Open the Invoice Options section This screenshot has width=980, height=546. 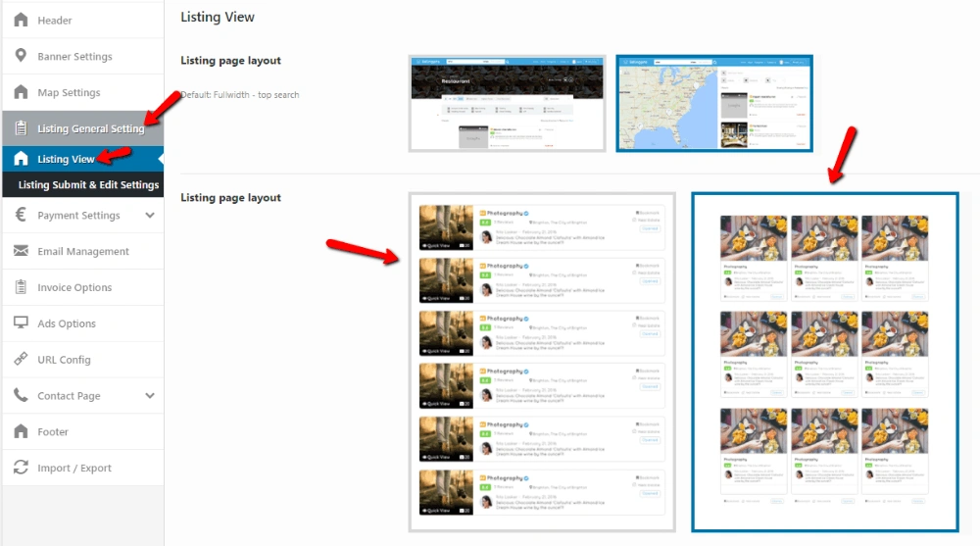74,288
